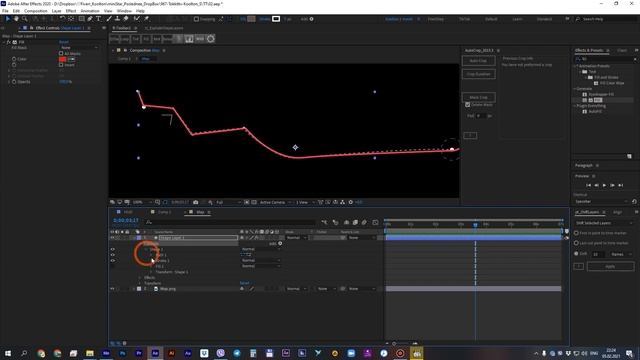Viewport: 640px width, 360px height.
Task: Click the Play button in Preview panel
Action: tap(604, 185)
